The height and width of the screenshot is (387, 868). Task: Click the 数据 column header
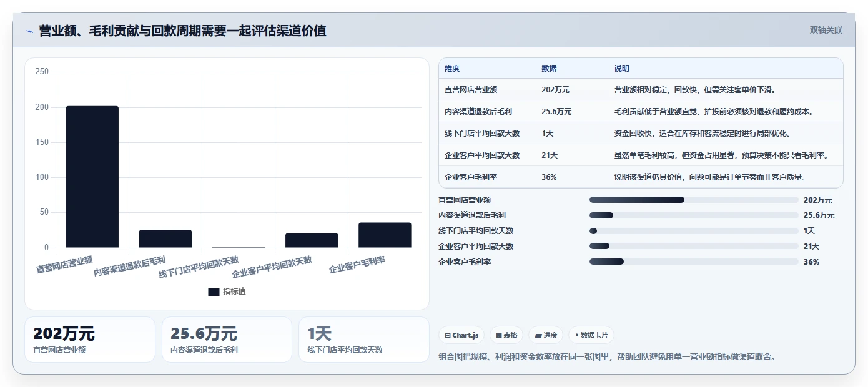[x=549, y=69]
